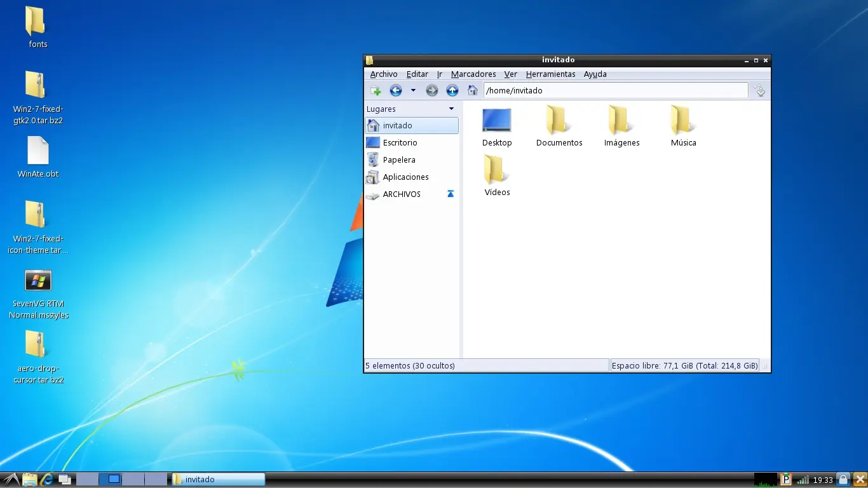Open the Marcadores menu
Image resolution: width=868 pixels, height=488 pixels.
tap(473, 74)
